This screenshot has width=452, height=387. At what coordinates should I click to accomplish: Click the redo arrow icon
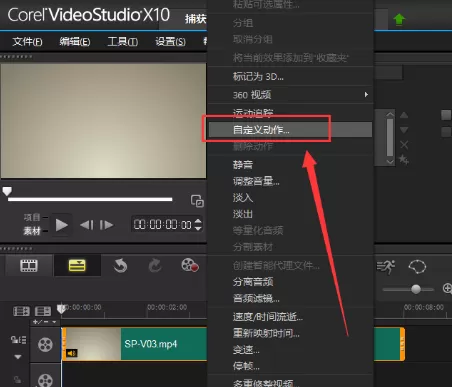pos(155,266)
